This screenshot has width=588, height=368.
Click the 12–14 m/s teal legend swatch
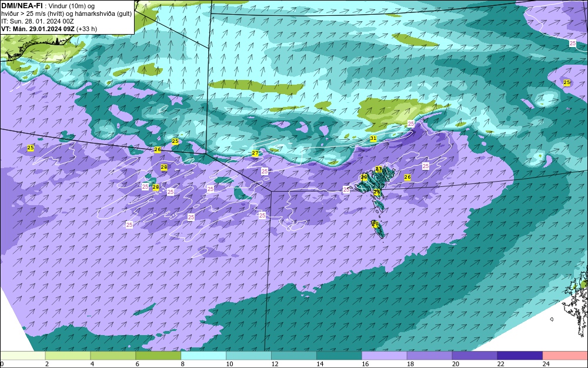pos(294,355)
